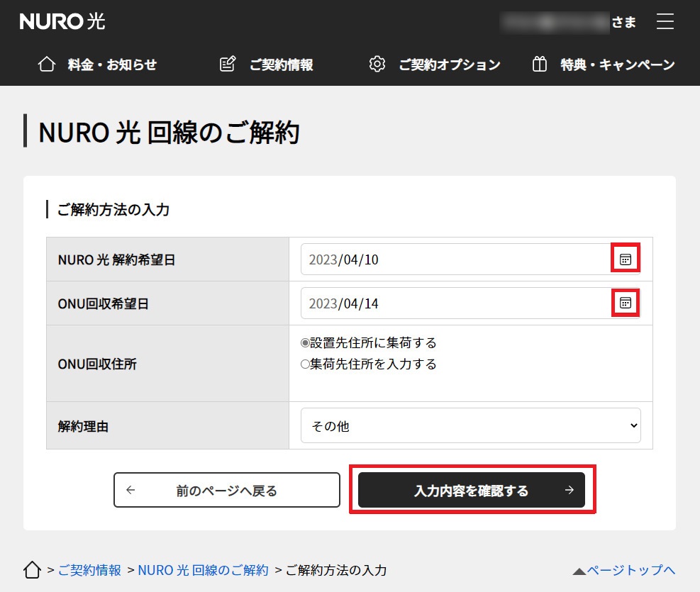Screen dimensions: 700x592
Task: Click the up triangle beside ページトップへ
Action: pyautogui.click(x=579, y=571)
